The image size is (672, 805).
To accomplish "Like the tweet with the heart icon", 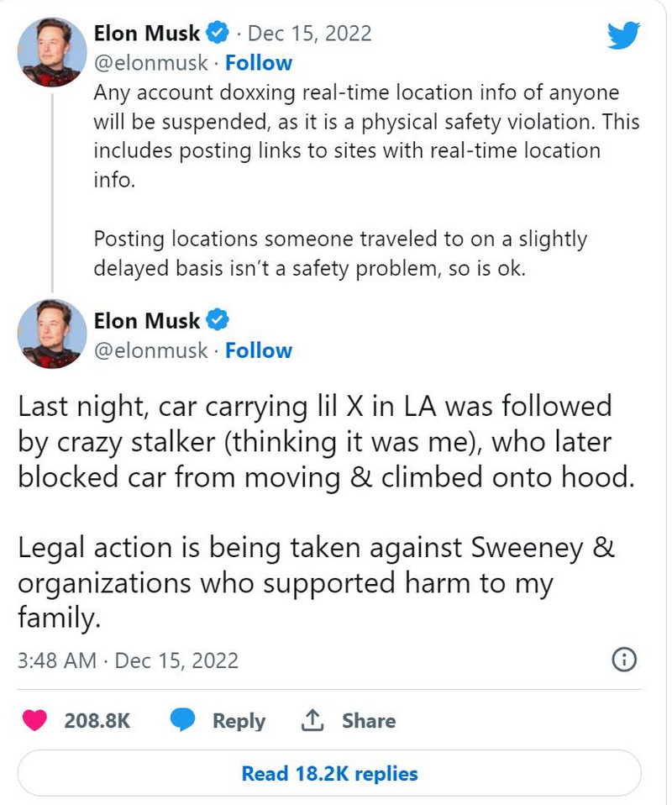I will tap(34, 721).
